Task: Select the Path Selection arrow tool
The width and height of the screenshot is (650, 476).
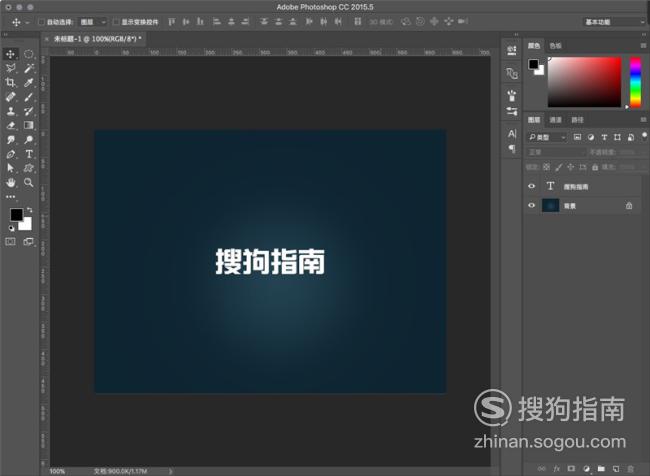Action: 11,168
